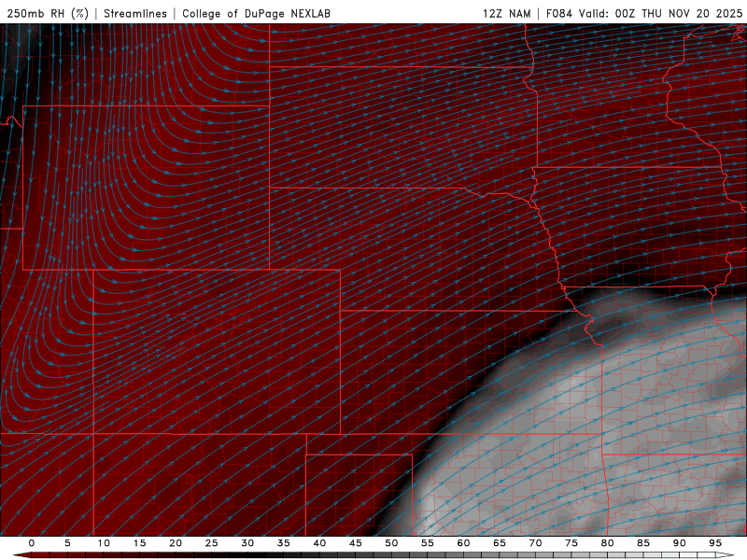Screen dimensions: 747x560
Task: Click the "65" label on the color scale
Action: point(500,543)
